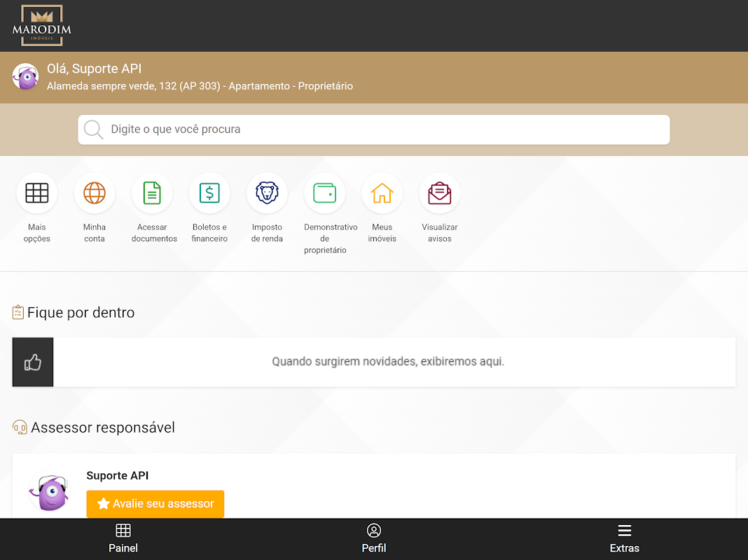Click the thumbs-up icon in Fique por dentro
Screen dimensions: 748x560
(x=33, y=362)
